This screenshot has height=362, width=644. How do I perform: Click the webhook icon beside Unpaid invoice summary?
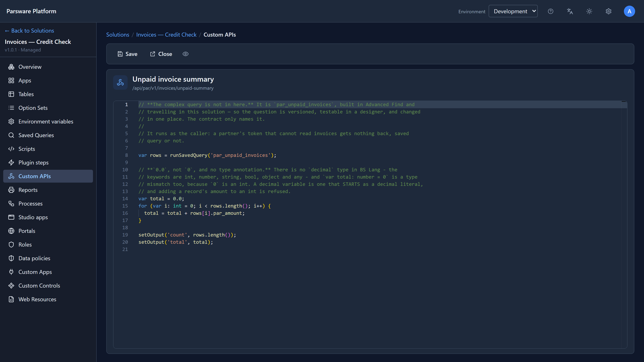120,82
